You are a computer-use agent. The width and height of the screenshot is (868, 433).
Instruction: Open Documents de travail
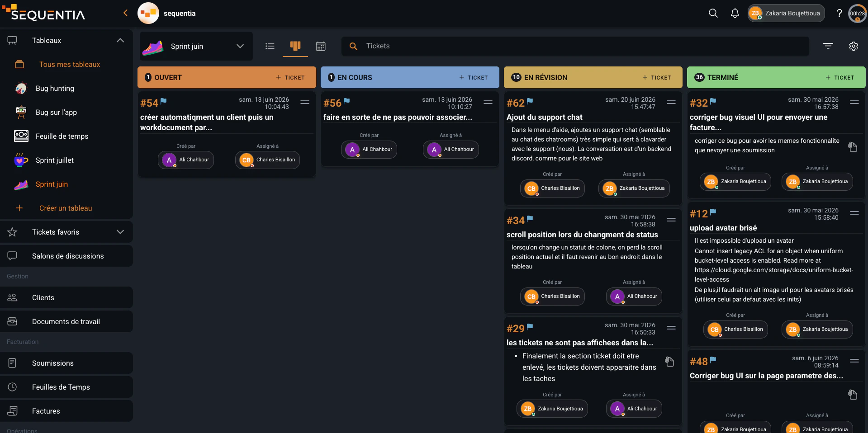click(66, 321)
